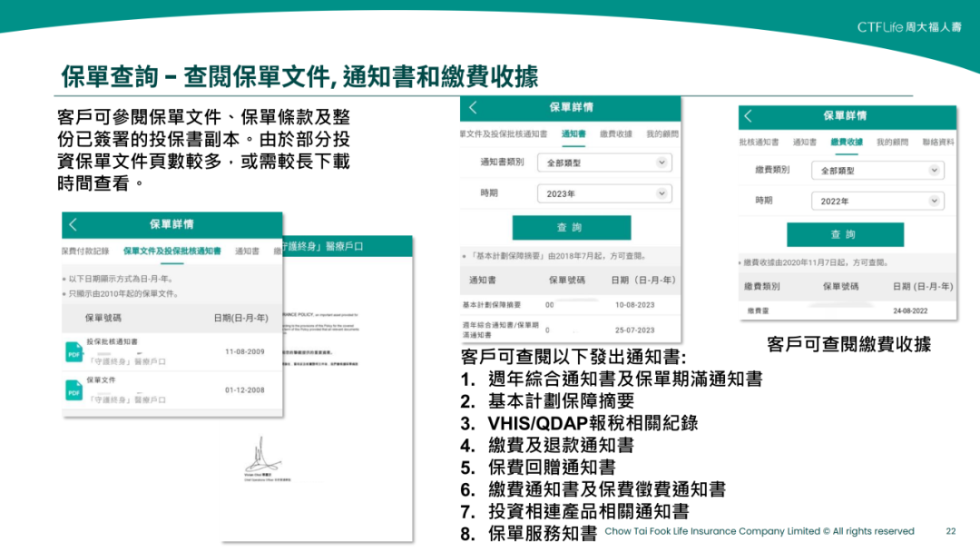
Task: Expand the 通知書類別 全部類型 dropdown
Action: (604, 163)
